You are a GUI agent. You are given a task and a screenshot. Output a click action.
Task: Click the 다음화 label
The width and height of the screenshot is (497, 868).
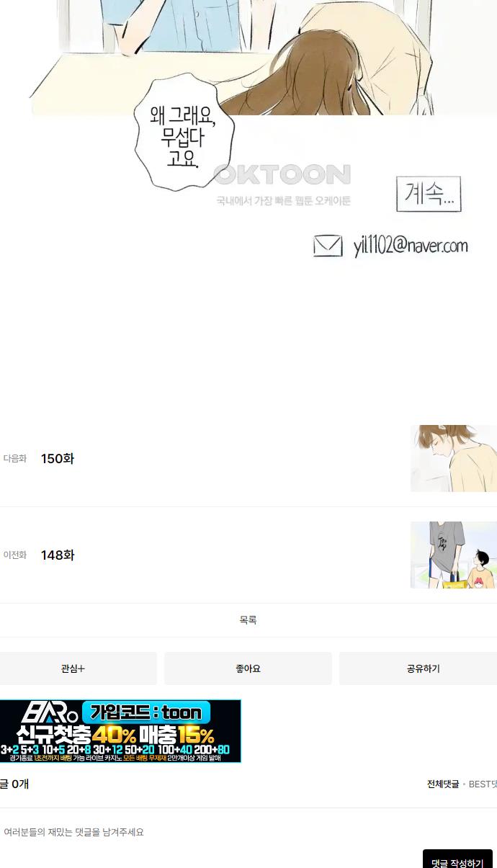click(x=15, y=459)
